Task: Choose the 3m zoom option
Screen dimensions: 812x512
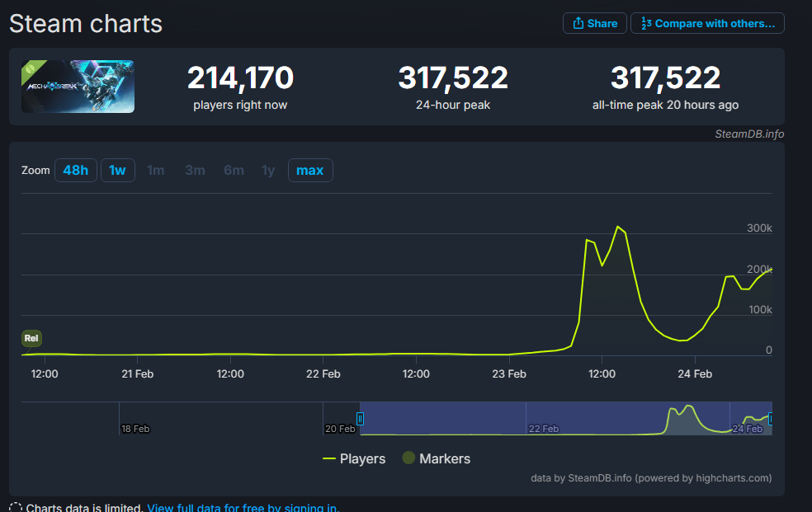Action: 196,170
